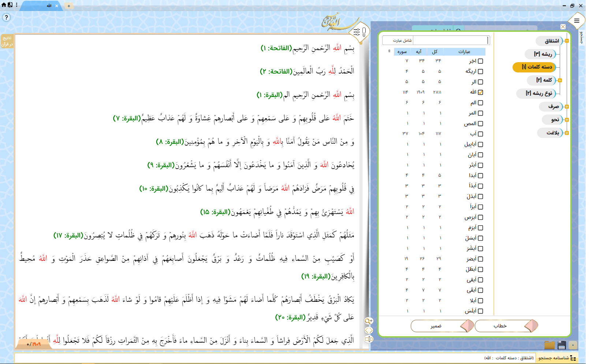Click verse reference (البقرة: ۲۰)

tap(290, 318)
